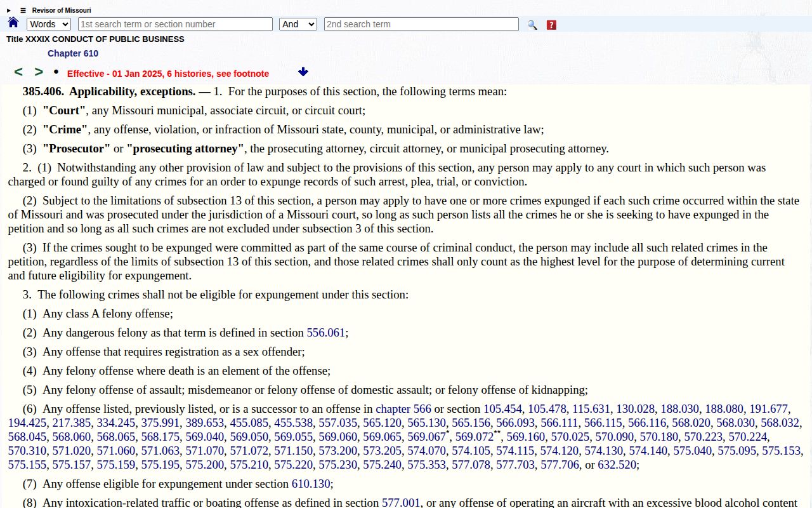The width and height of the screenshot is (812, 508).
Task: Open section 191.677
Action: coord(768,409)
